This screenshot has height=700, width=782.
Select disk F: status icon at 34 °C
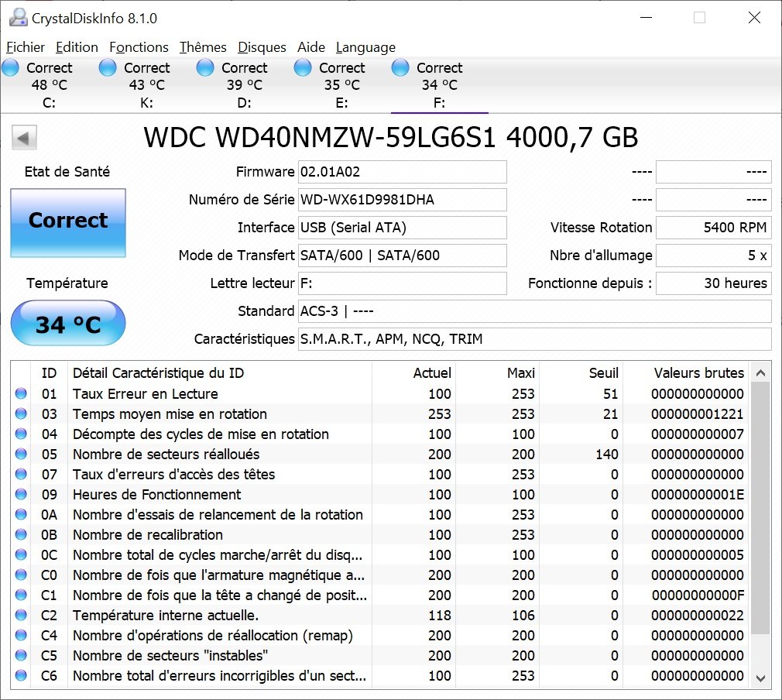[400, 68]
